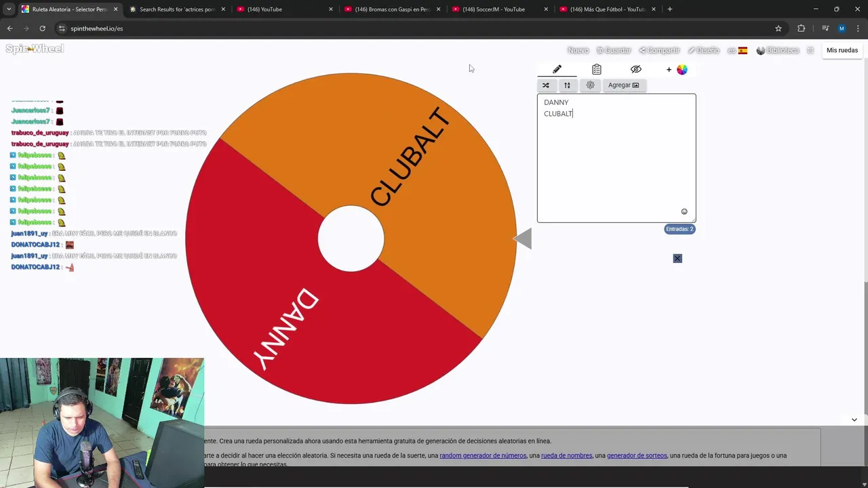Image resolution: width=868 pixels, height=488 pixels.
Task: Open the browser extensions menu
Action: pyautogui.click(x=802, y=28)
